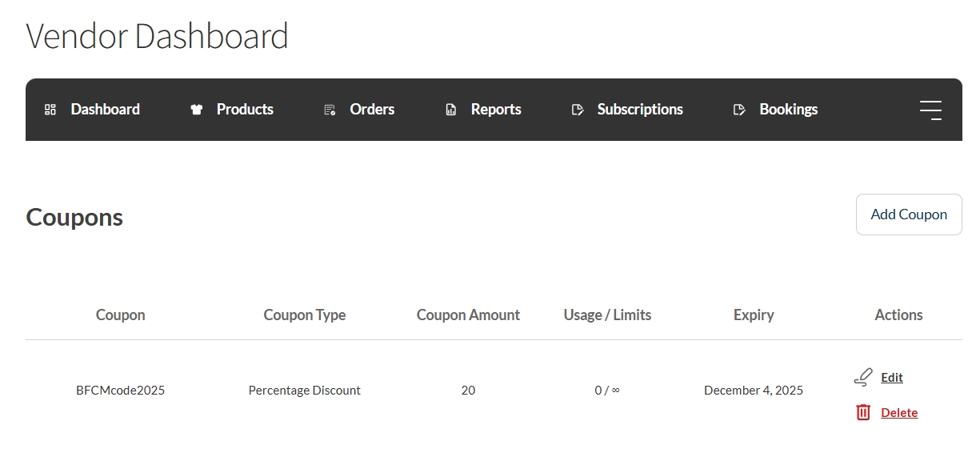Select the Reports menu item
This screenshot has height=461, width=980.
point(496,110)
